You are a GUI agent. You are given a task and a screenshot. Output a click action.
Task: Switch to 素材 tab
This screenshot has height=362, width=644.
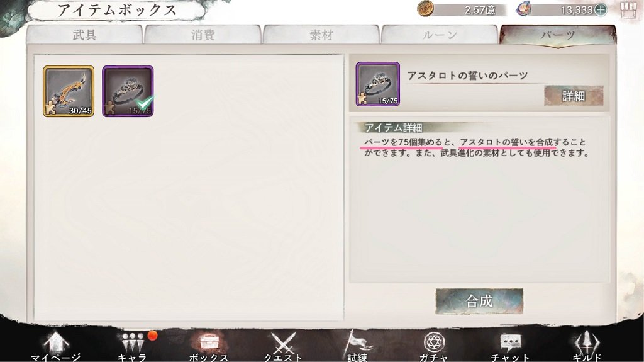click(321, 35)
